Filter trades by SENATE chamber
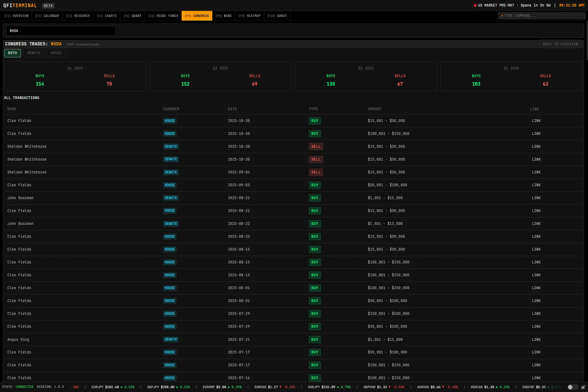The height and width of the screenshot is (392, 588). (34, 53)
